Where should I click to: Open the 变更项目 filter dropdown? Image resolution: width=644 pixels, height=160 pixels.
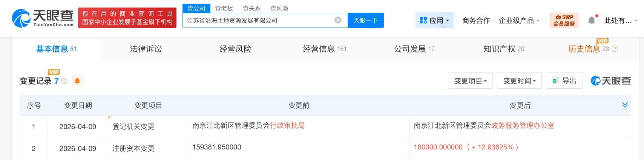(x=470, y=81)
